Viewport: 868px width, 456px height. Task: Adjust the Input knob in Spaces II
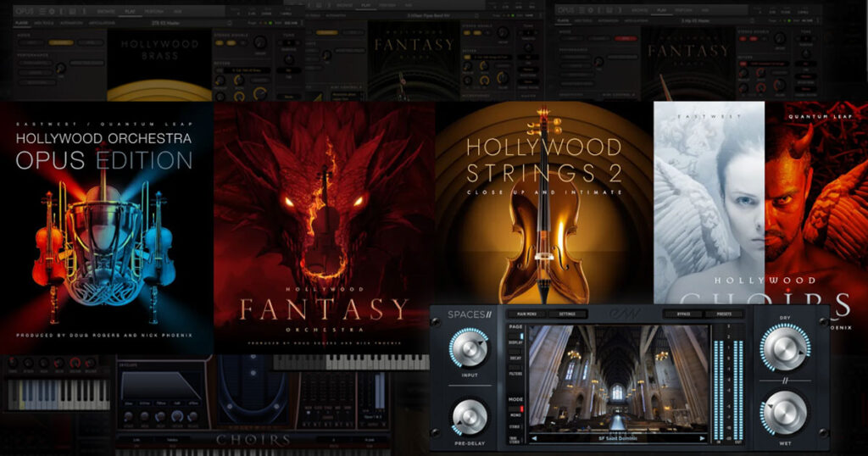coord(468,348)
